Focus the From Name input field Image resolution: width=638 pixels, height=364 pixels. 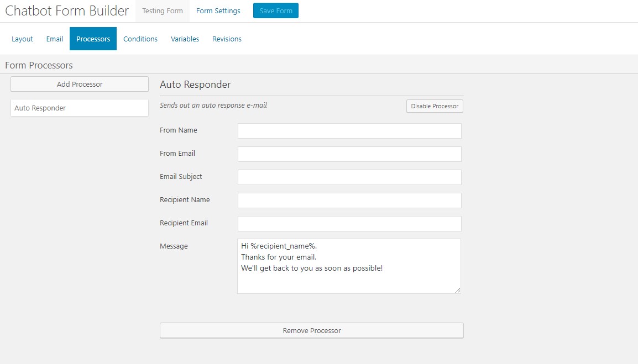(x=349, y=131)
